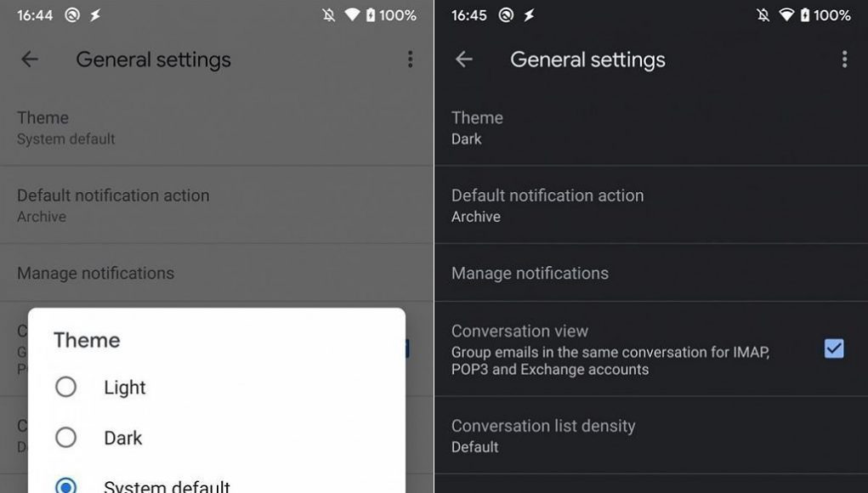Uncheck the Conversation view checkbox

pos(834,348)
